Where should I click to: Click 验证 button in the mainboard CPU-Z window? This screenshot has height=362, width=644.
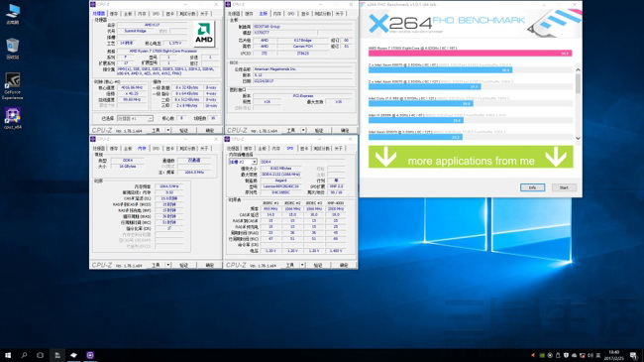click(319, 130)
